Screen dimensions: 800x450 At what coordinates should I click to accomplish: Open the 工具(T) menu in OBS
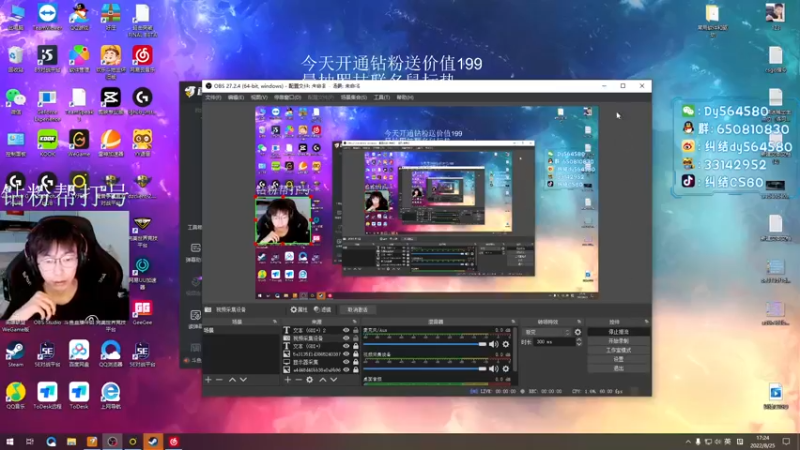point(382,97)
